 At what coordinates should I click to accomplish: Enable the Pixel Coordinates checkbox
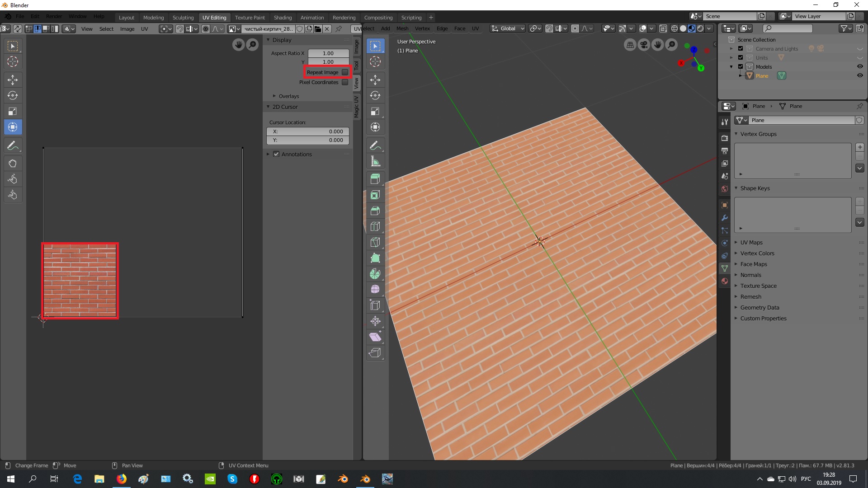[345, 82]
